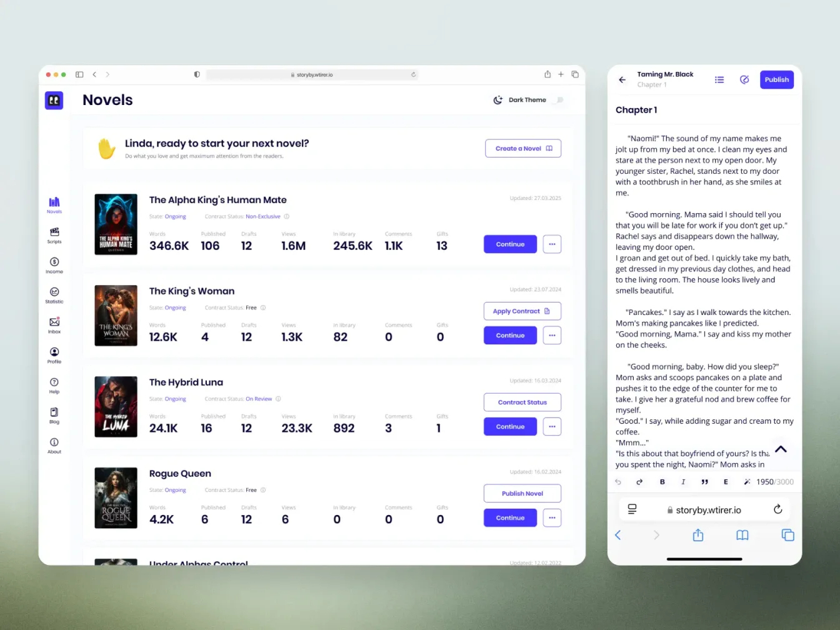Click The King's Woman cover thumbnail

click(116, 316)
